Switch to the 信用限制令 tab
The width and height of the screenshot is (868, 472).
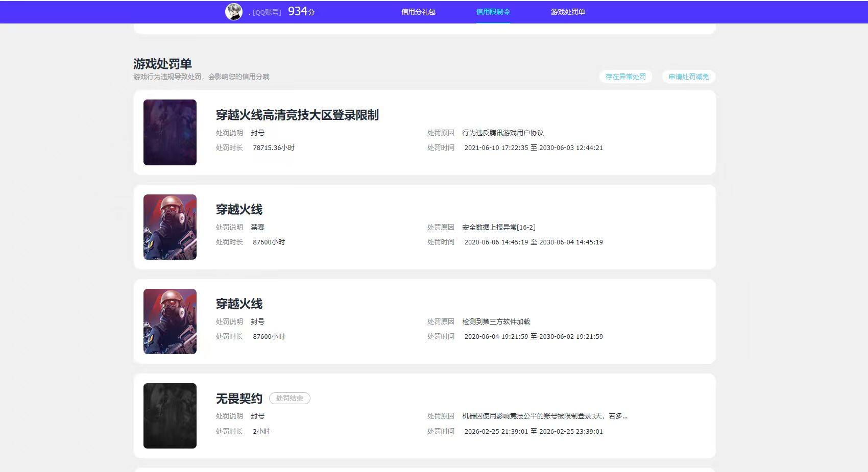493,12
